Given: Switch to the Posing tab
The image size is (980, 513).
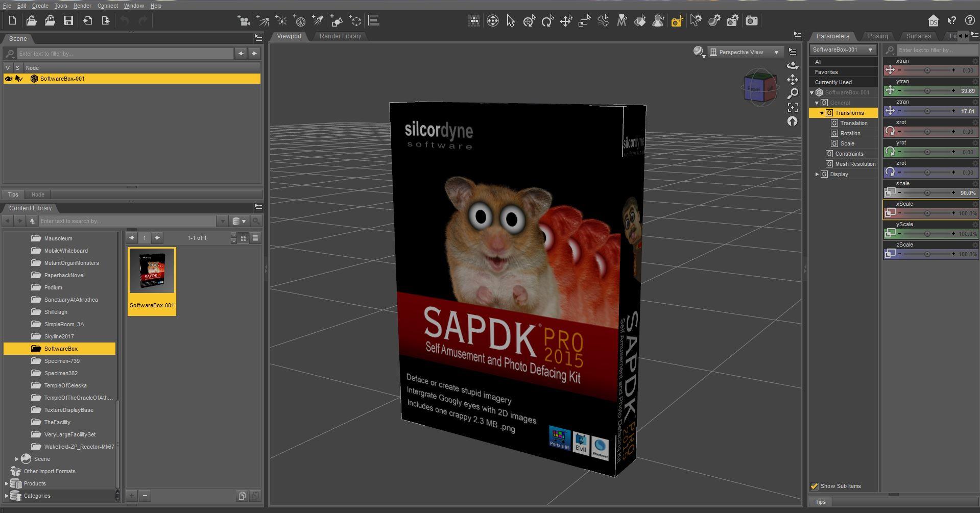Looking at the screenshot, I should click(878, 36).
